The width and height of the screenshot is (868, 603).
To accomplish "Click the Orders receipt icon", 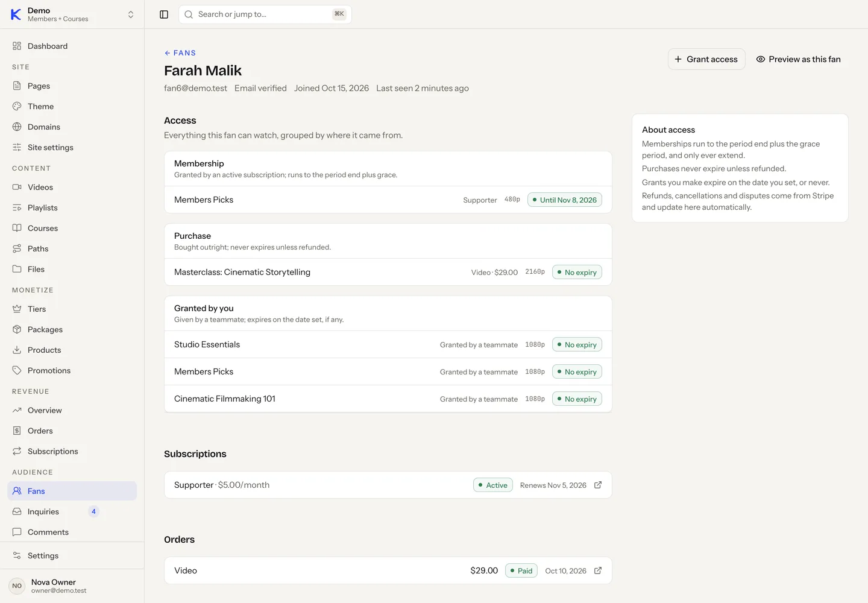I will (x=17, y=431).
